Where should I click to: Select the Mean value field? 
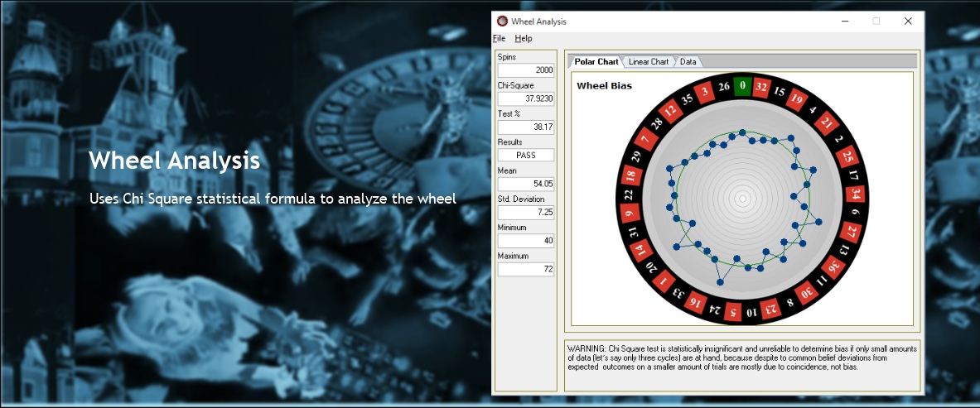pos(525,184)
